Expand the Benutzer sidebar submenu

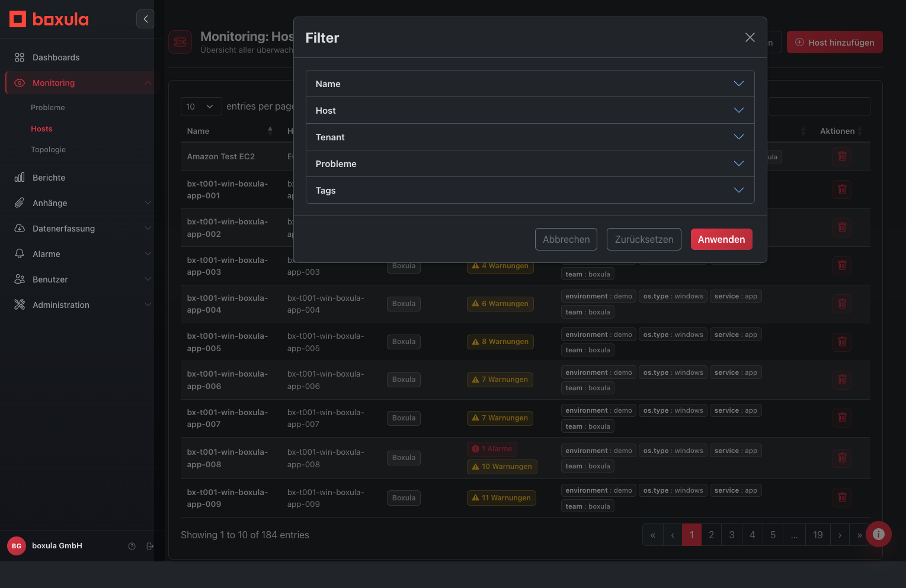(148, 279)
